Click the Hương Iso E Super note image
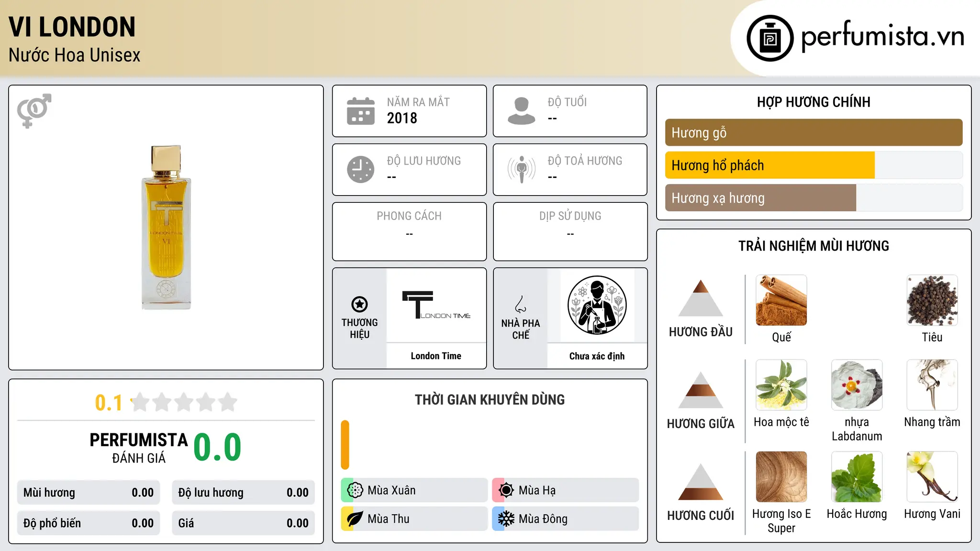Image resolution: width=980 pixels, height=551 pixels. point(781,477)
